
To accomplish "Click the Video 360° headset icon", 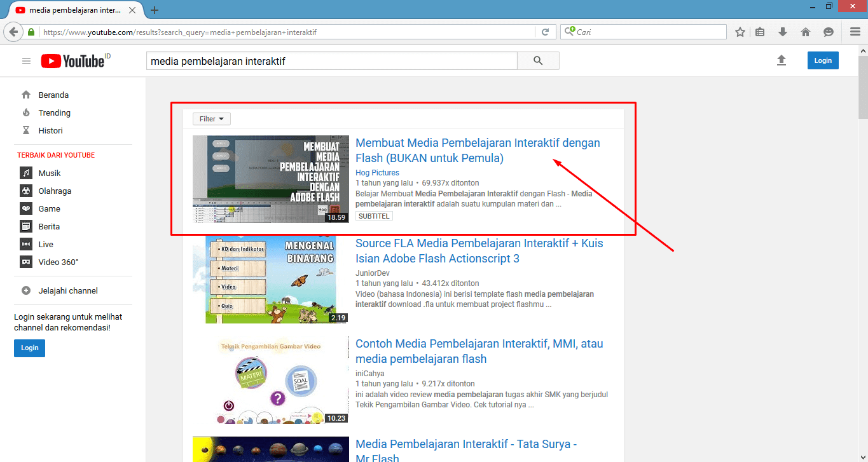I will click(x=26, y=262).
